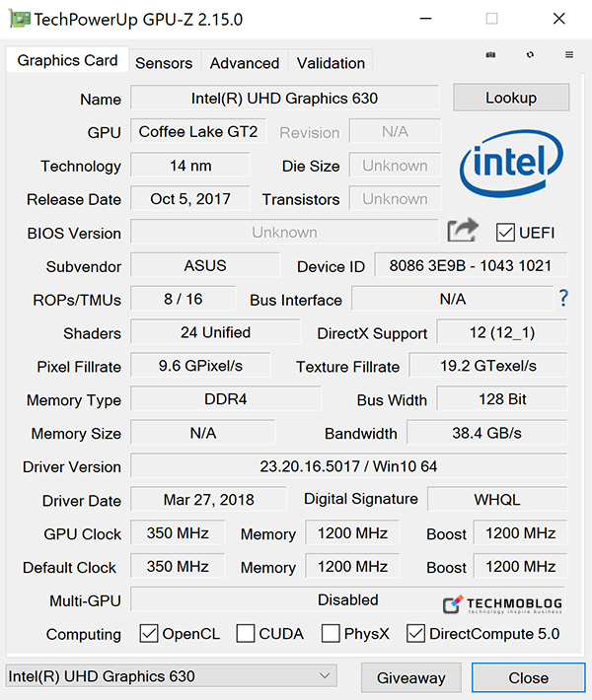Open the hamburger menu icon
This screenshot has width=592, height=700.
coord(569,55)
